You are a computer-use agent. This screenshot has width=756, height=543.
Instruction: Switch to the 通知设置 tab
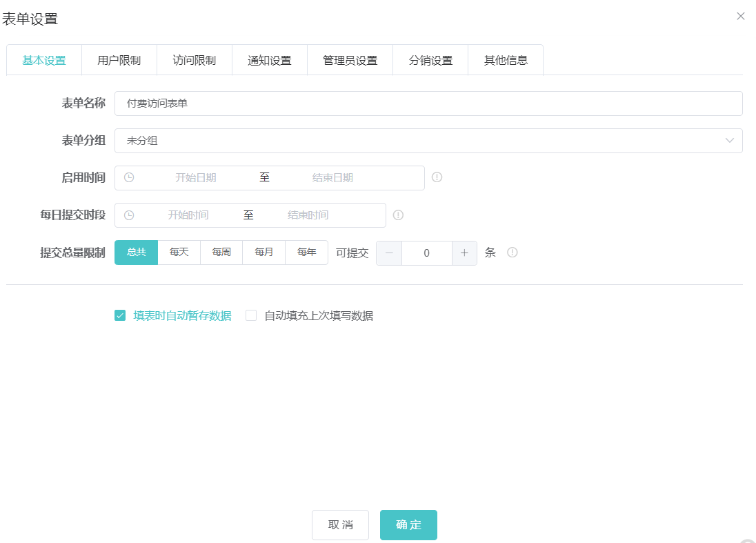[x=269, y=60]
